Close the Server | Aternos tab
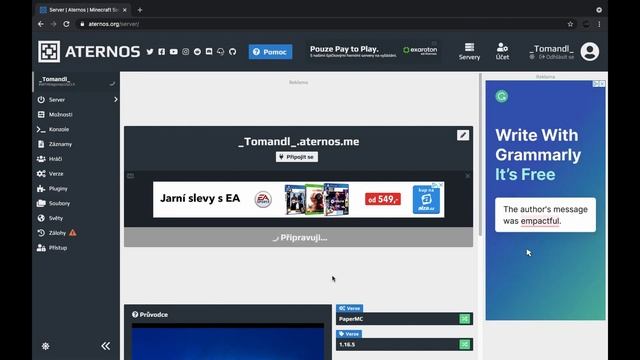Image resolution: width=640 pixels, height=360 pixels. 124,10
